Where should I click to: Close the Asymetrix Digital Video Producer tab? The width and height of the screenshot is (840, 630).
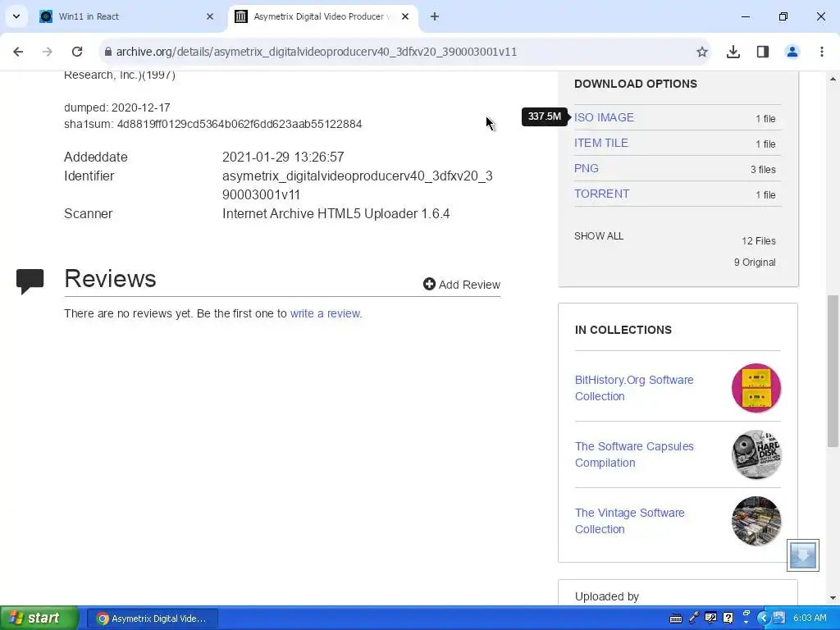[x=405, y=16]
